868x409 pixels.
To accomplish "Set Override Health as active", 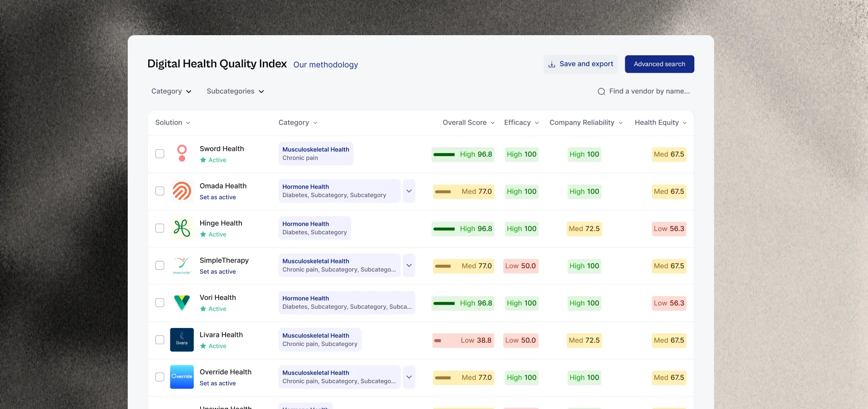I will coord(217,383).
